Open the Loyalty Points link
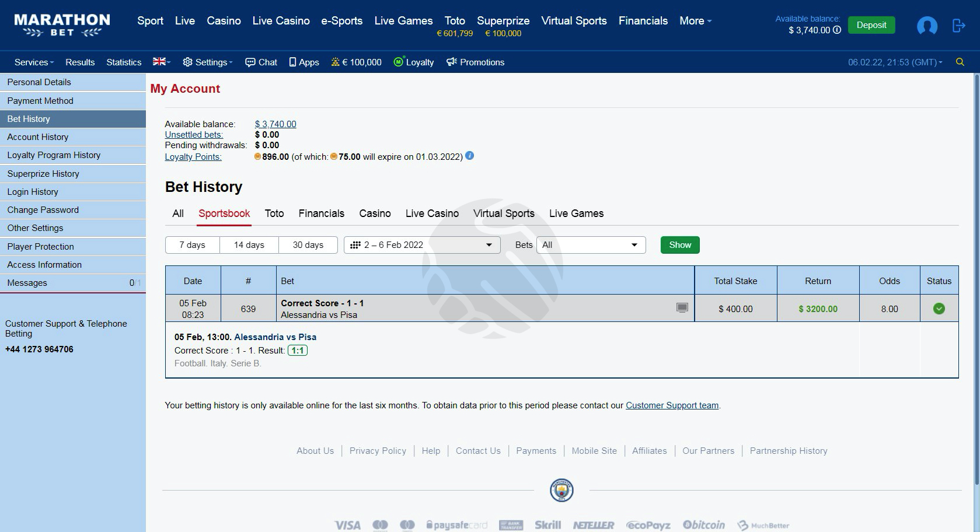This screenshot has width=980, height=532. [193, 157]
